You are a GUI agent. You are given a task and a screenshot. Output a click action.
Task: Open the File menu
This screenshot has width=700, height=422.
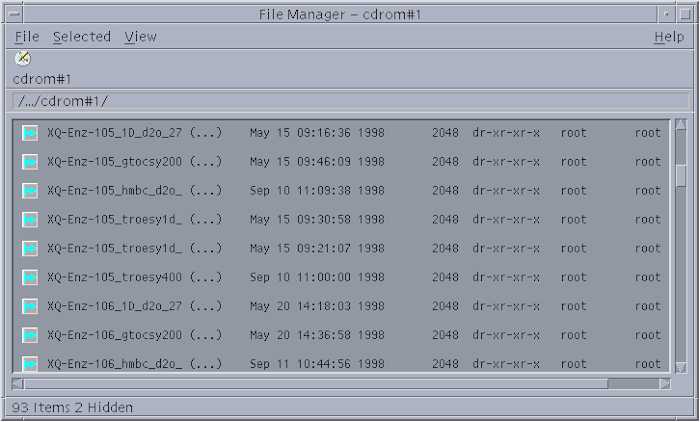tap(27, 37)
